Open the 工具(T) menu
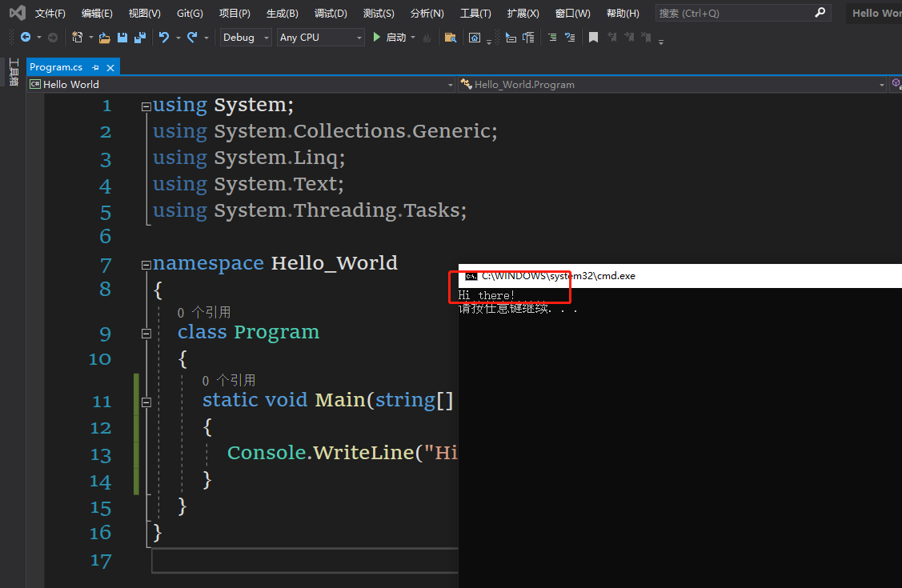The image size is (902, 588). [475, 14]
